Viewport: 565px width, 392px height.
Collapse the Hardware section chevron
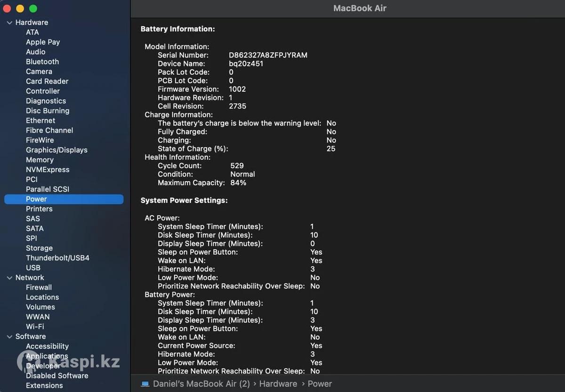[x=9, y=23]
